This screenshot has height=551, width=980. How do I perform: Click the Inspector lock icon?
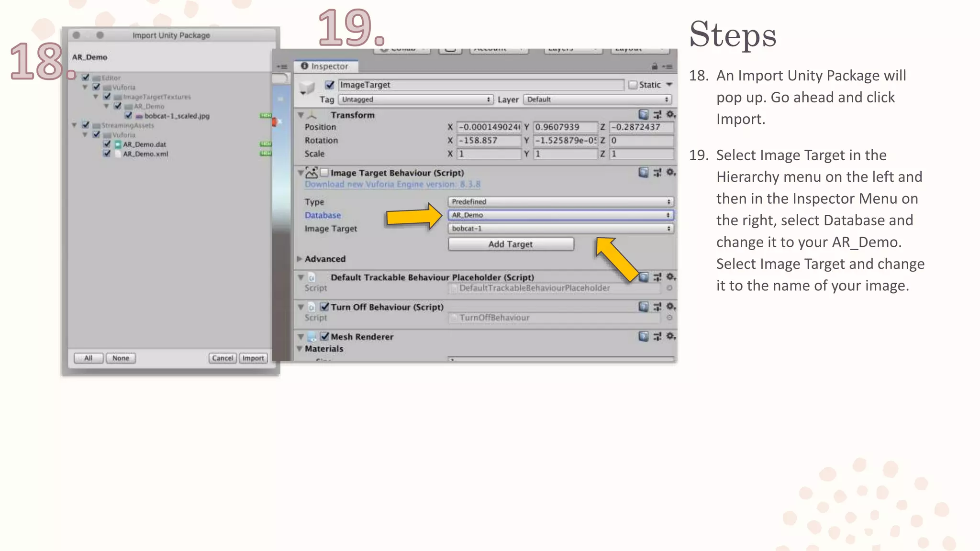point(655,66)
